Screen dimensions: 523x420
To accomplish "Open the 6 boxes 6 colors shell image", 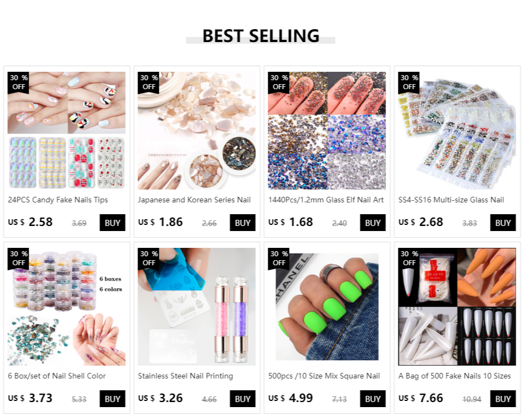I will [67, 307].
